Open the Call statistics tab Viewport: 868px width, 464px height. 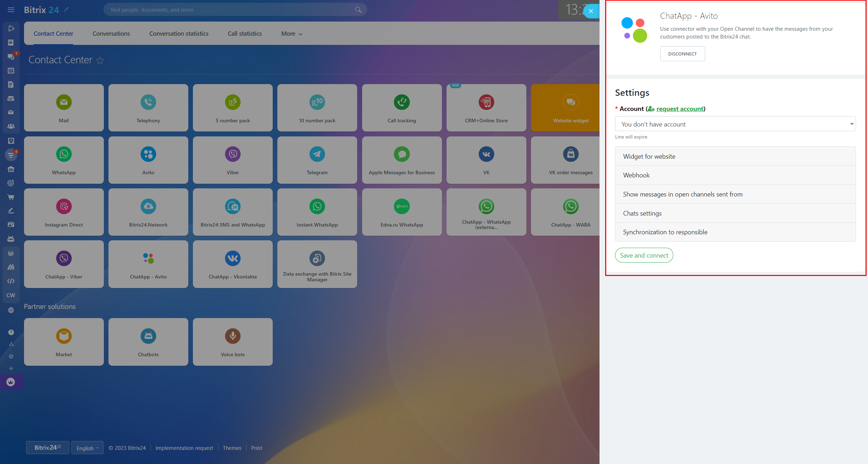tap(244, 34)
